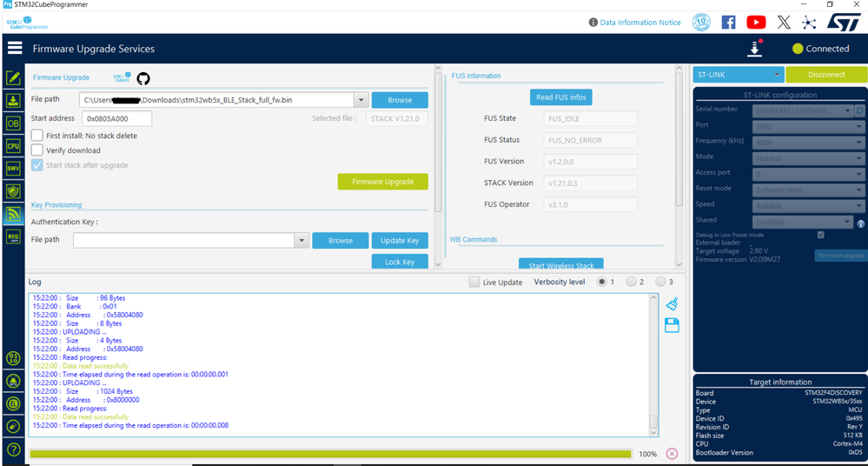
Task: Refresh the ST-LINK serial number list
Action: (859, 110)
